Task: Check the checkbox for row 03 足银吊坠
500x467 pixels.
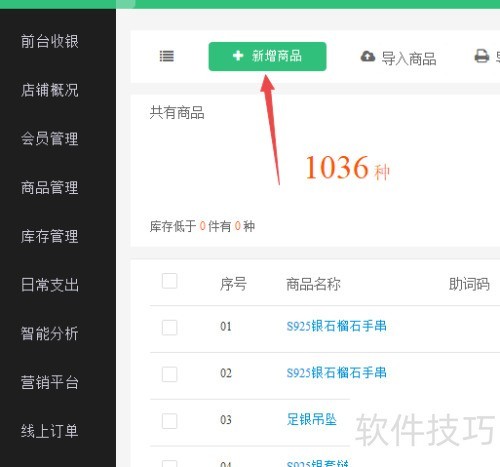Action: coord(169,421)
